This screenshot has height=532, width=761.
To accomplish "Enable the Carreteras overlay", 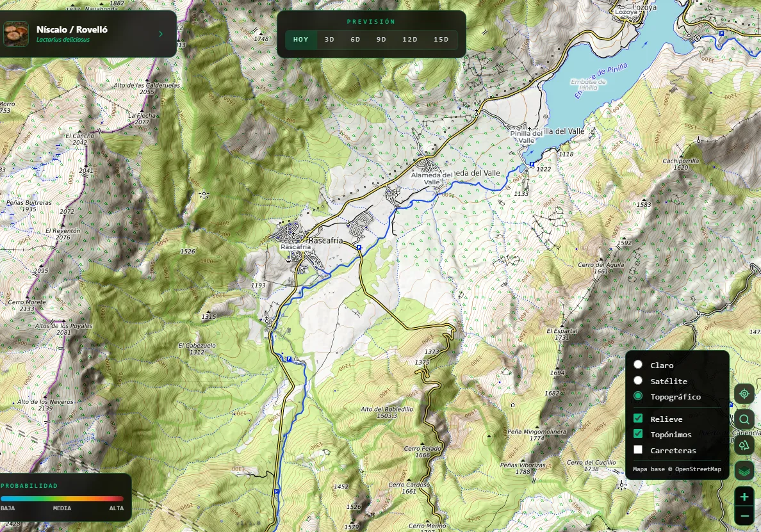I will pyautogui.click(x=638, y=449).
